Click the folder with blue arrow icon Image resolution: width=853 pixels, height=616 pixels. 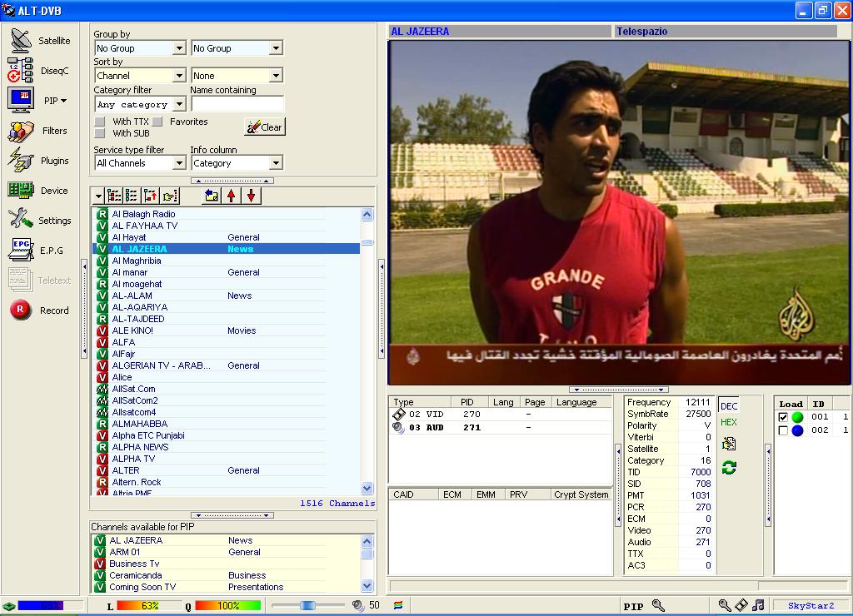212,196
